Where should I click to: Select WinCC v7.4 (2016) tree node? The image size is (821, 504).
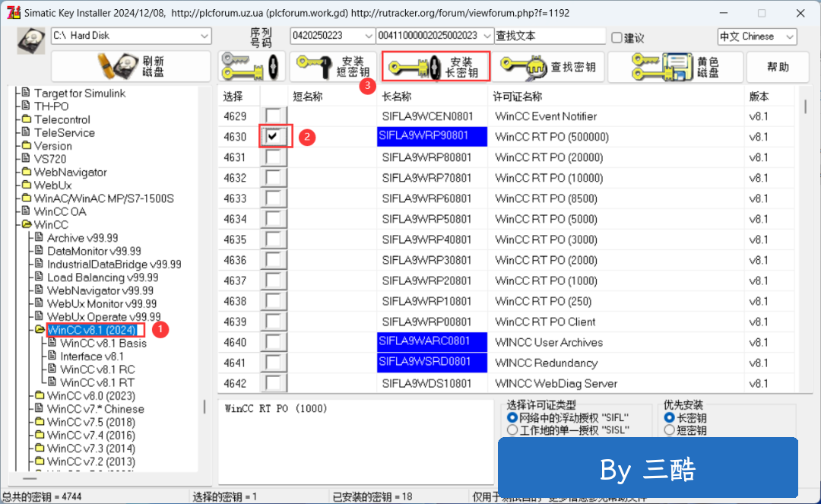click(91, 435)
